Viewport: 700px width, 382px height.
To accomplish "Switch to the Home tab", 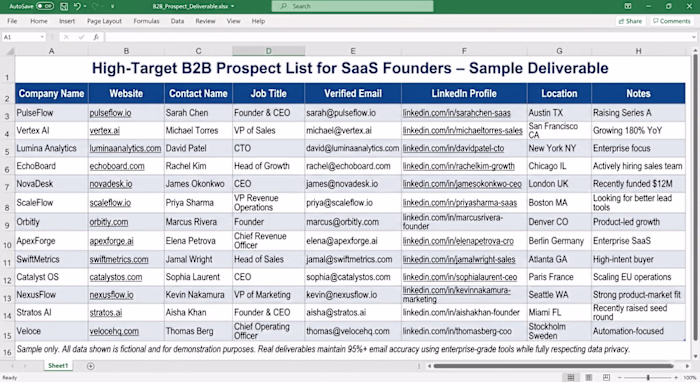I will (39, 21).
